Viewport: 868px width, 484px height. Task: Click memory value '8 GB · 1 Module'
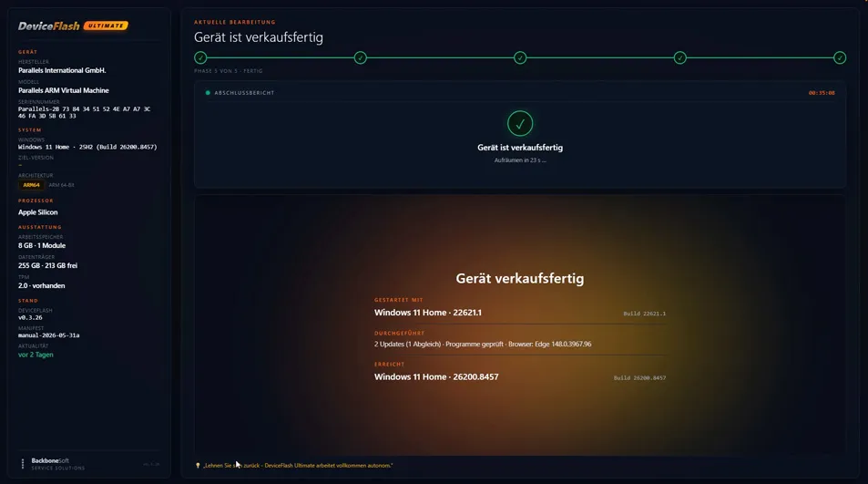42,245
